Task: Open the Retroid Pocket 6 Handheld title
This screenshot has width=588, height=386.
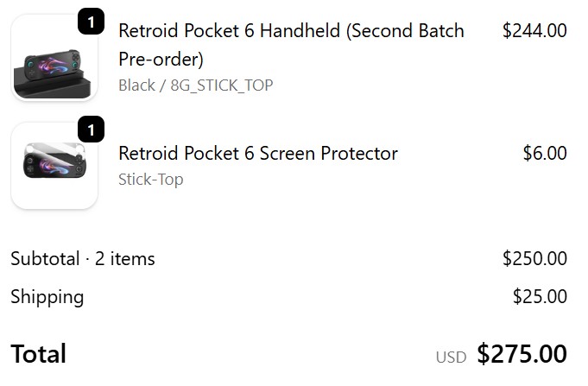Action: 291,31
